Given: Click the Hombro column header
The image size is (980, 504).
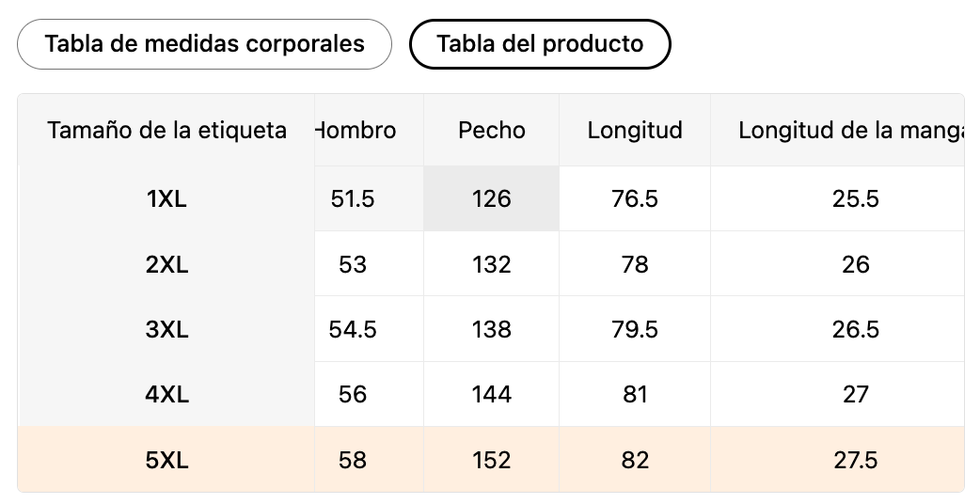Looking at the screenshot, I should [357, 131].
